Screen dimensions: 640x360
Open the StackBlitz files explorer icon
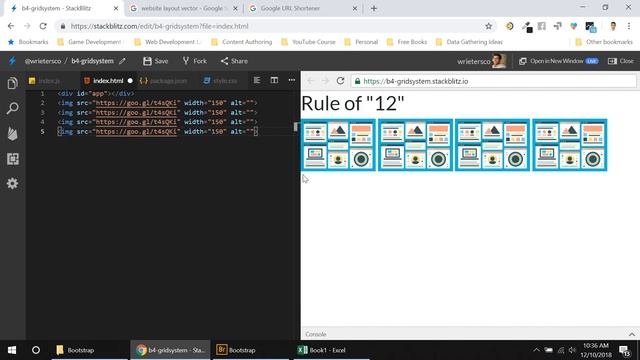tap(13, 83)
